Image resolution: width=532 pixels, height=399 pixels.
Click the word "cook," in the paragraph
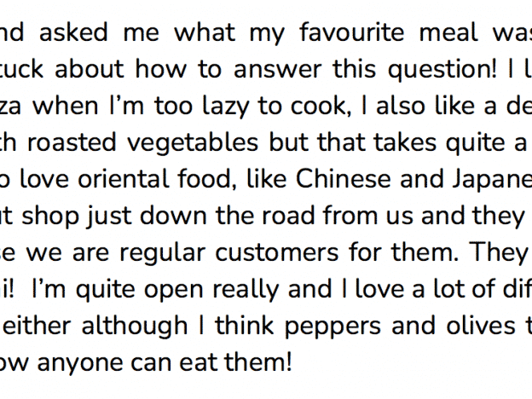[x=321, y=106]
